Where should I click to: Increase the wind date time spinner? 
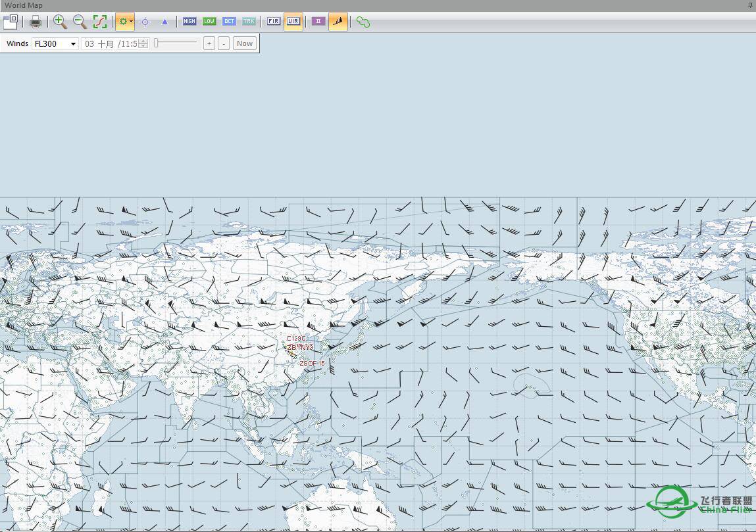(x=143, y=41)
